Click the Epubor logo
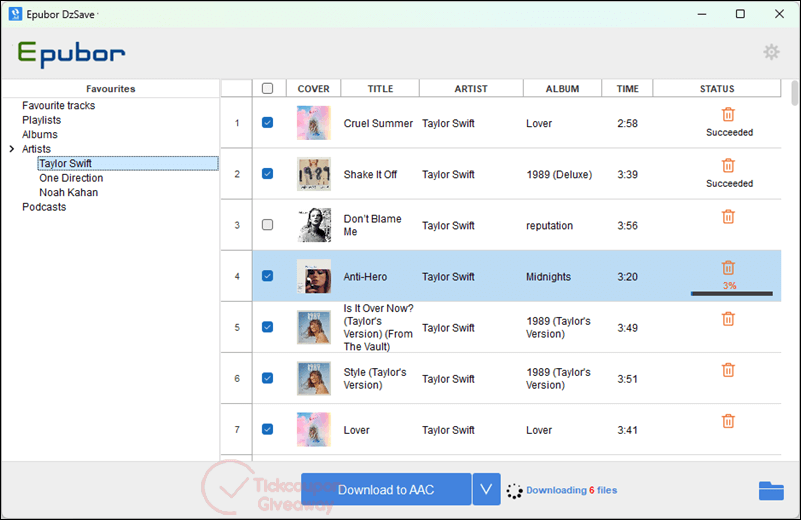The image size is (801, 520). (x=72, y=54)
